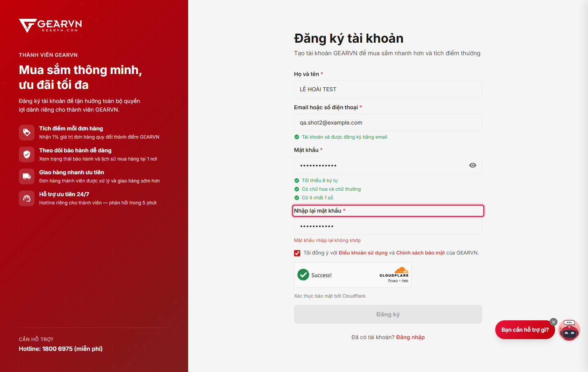Focus the email or phone input field
This screenshot has width=588, height=372.
tap(388, 123)
